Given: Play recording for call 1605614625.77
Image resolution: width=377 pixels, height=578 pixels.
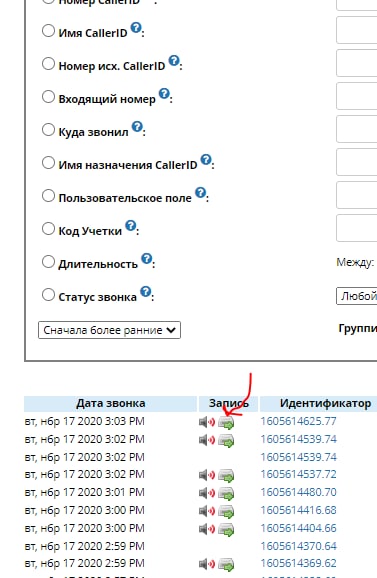Looking at the screenshot, I should [207, 422].
